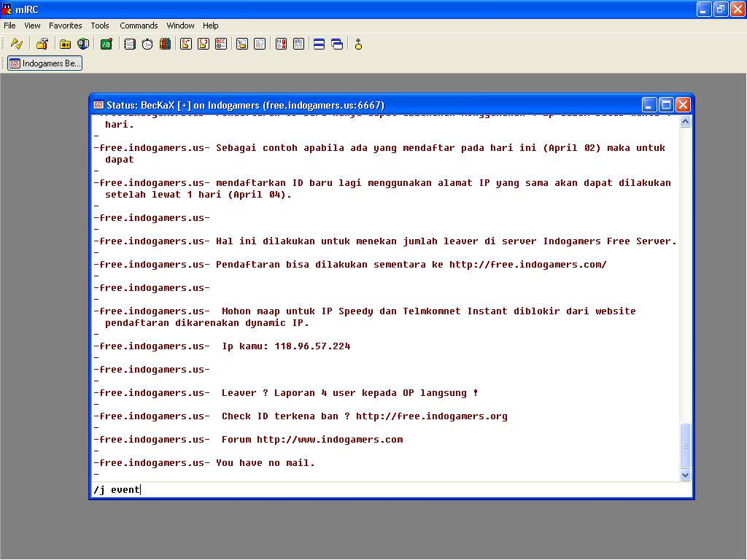
Task: Click the Tile Windows icon
Action: point(320,44)
